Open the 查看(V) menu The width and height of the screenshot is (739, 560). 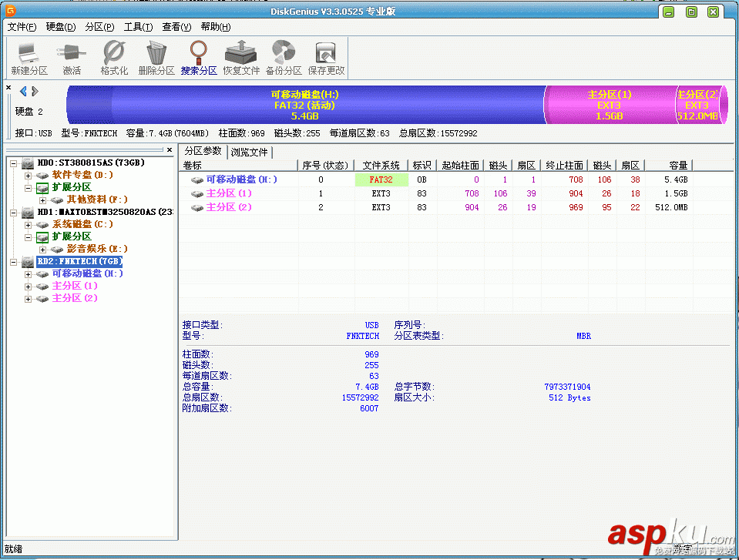tap(176, 27)
